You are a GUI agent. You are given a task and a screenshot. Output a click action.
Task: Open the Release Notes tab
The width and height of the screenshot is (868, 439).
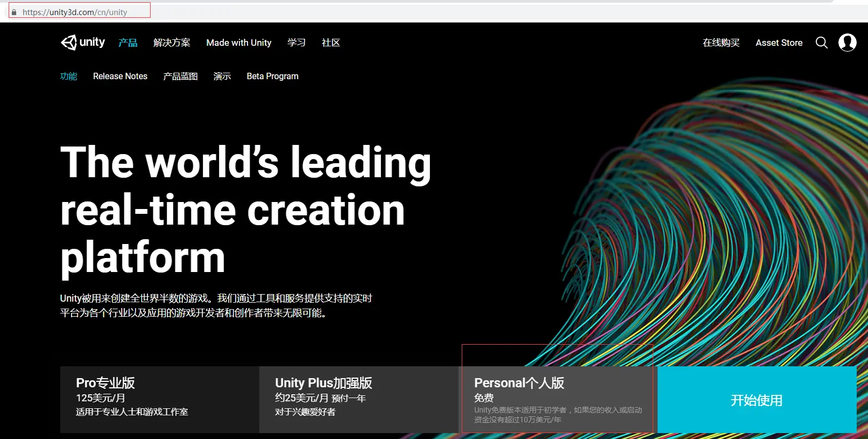click(x=120, y=76)
